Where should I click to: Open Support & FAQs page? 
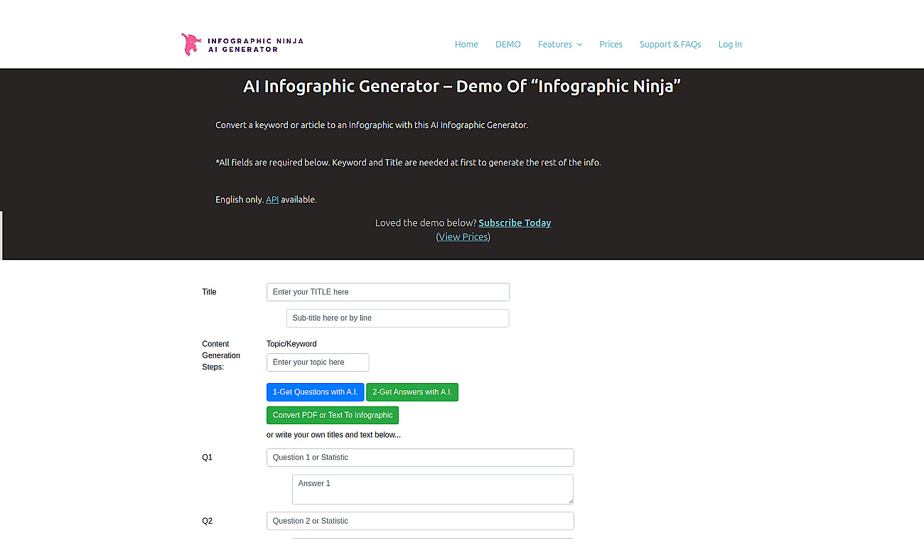[x=670, y=44]
